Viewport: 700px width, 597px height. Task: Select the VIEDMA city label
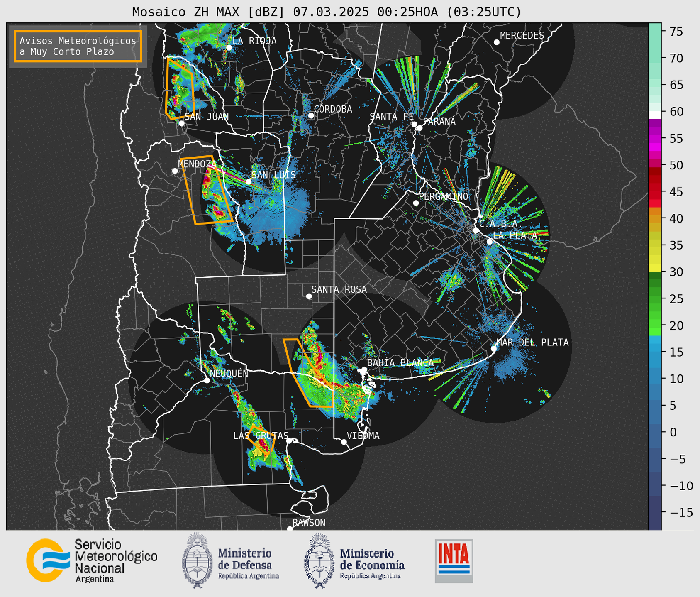[363, 436]
